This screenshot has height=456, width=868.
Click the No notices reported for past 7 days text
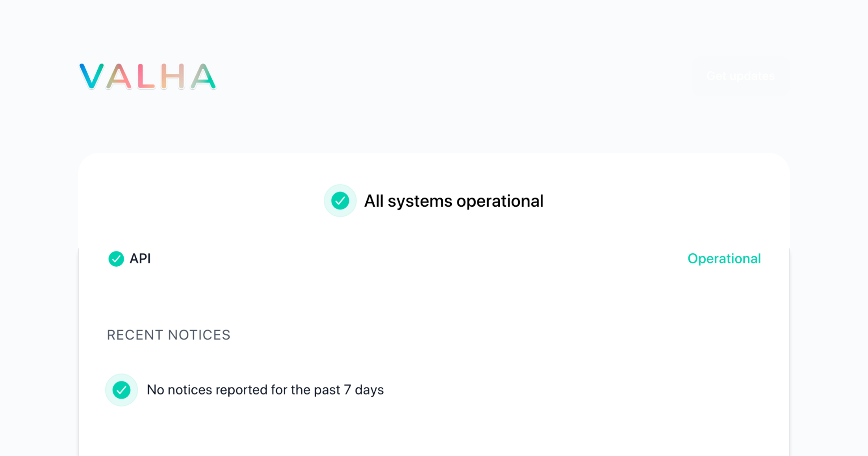[x=265, y=390]
